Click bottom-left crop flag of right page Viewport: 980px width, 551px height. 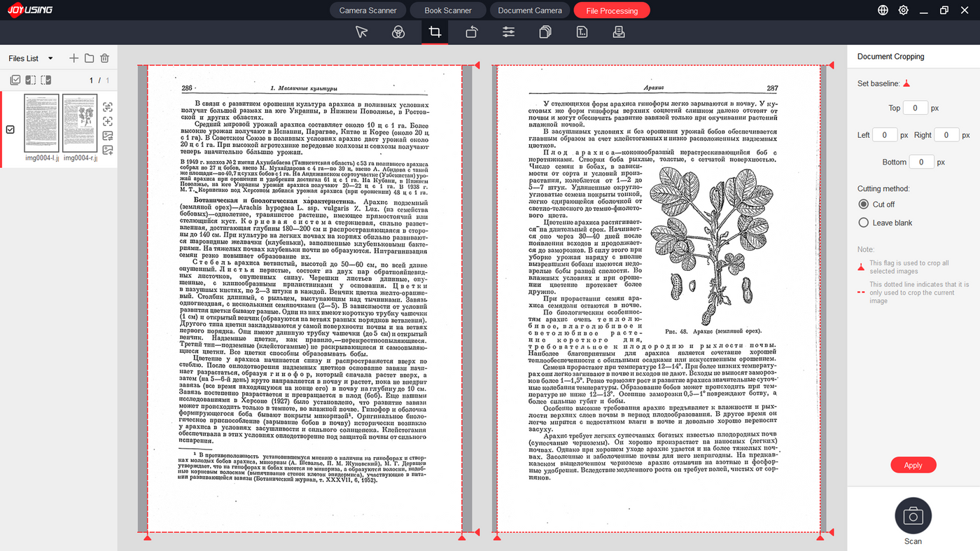pyautogui.click(x=497, y=537)
